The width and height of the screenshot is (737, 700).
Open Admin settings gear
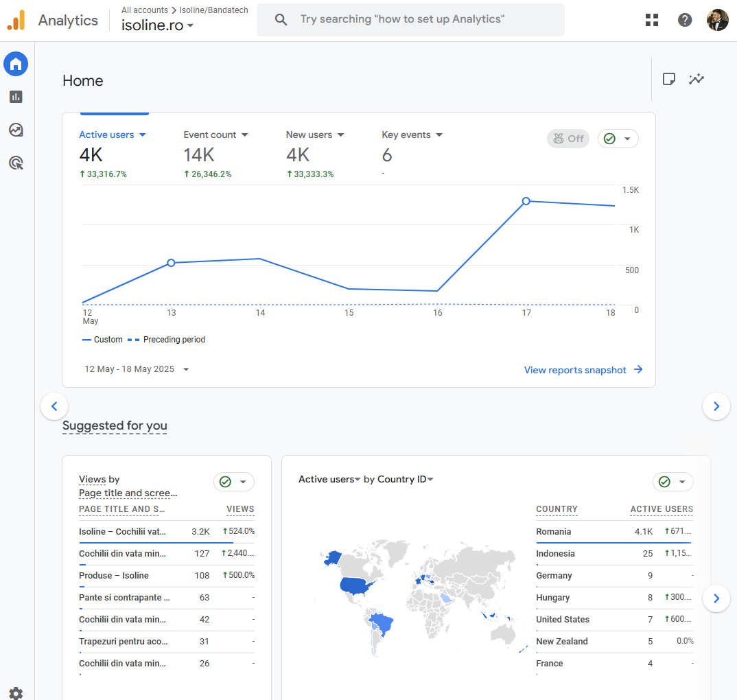tap(16, 693)
